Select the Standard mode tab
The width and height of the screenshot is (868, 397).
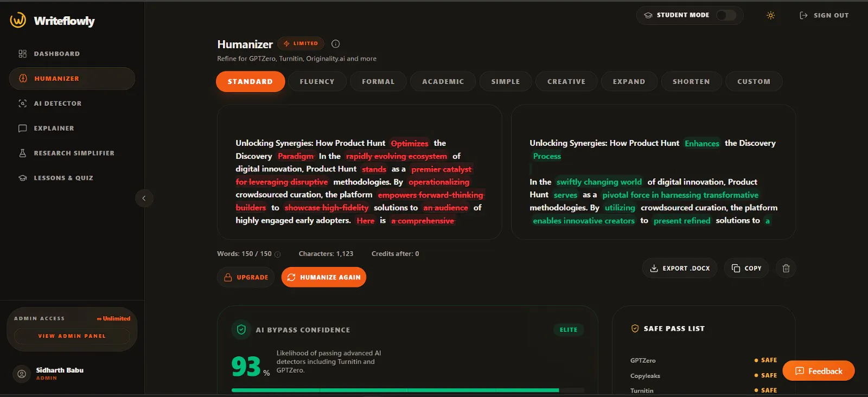pyautogui.click(x=250, y=81)
